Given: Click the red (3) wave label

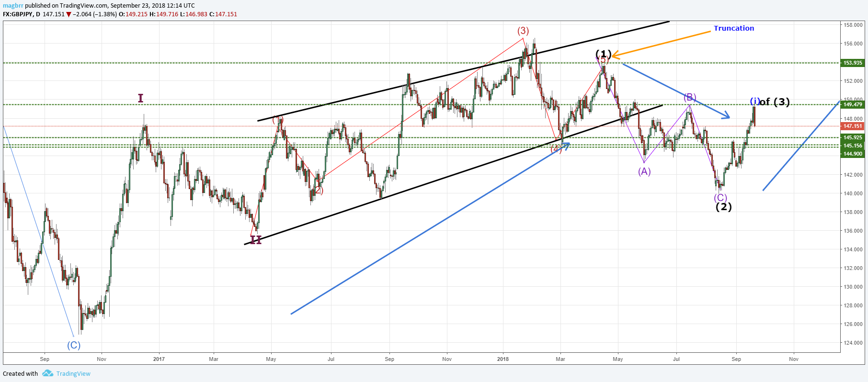Looking at the screenshot, I should [523, 31].
